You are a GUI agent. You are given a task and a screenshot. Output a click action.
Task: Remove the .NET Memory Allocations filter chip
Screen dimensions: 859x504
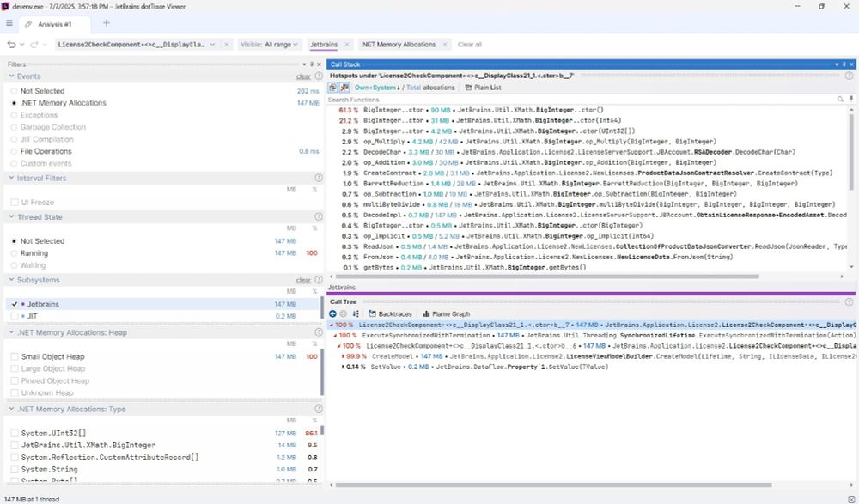(x=445, y=45)
